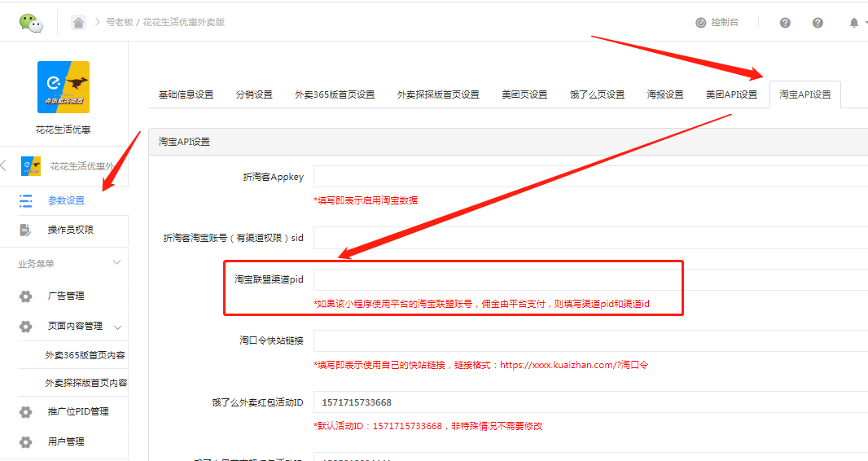Viewport: 868px width, 461px height.
Task: Click hint text *填写即表示启用淘宝数据
Action: [366, 200]
